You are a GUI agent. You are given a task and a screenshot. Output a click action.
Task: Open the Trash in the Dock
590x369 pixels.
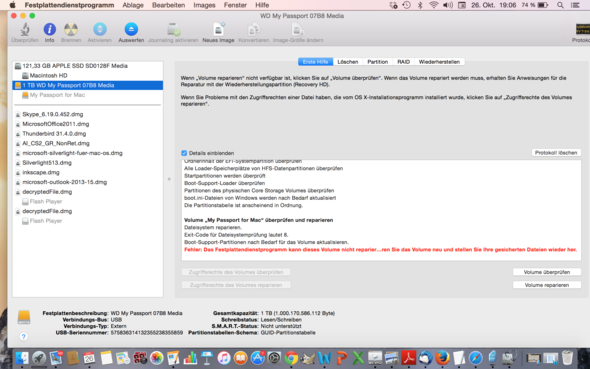click(x=567, y=358)
